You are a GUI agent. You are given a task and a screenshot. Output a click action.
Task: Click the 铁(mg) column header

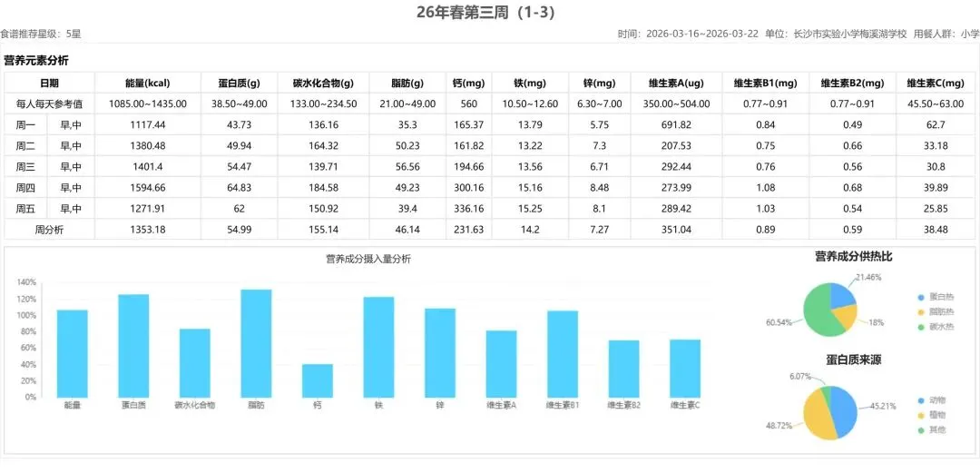click(x=530, y=83)
